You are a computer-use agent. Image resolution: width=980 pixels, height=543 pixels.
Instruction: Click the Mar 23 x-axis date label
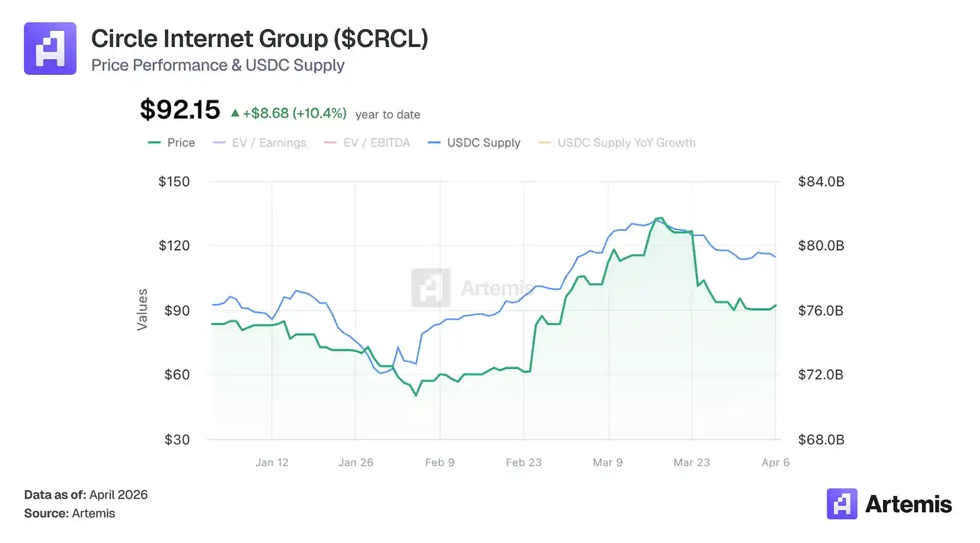click(692, 462)
